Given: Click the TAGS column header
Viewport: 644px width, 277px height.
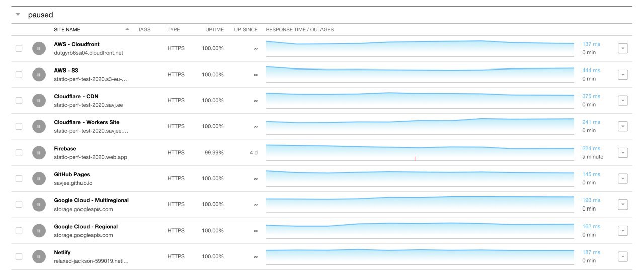Looking at the screenshot, I should (x=144, y=30).
